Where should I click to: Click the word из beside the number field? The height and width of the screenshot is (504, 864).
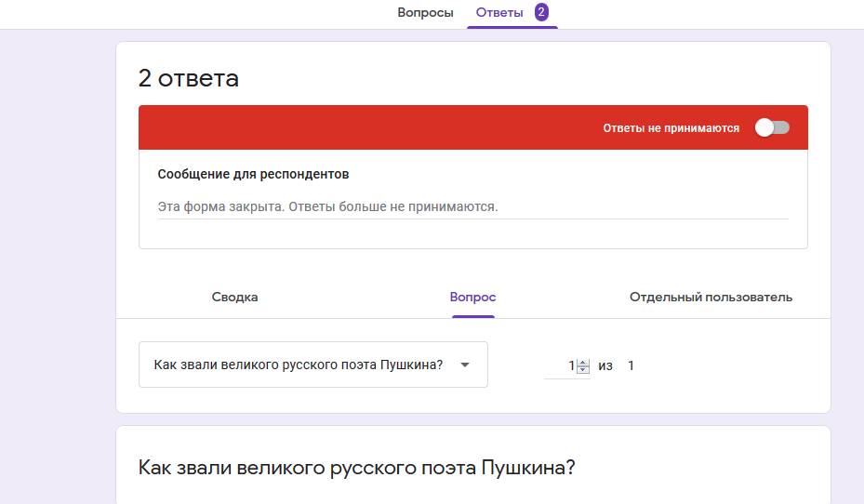[605, 365]
